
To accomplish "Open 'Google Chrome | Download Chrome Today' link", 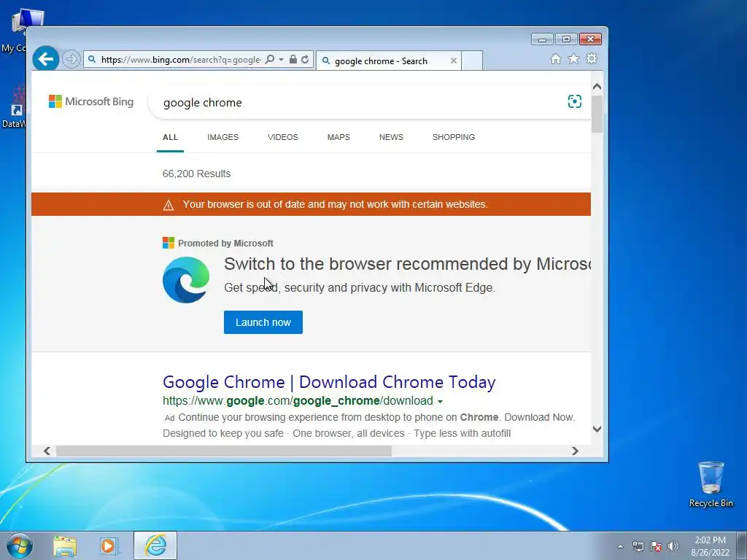I will click(329, 382).
